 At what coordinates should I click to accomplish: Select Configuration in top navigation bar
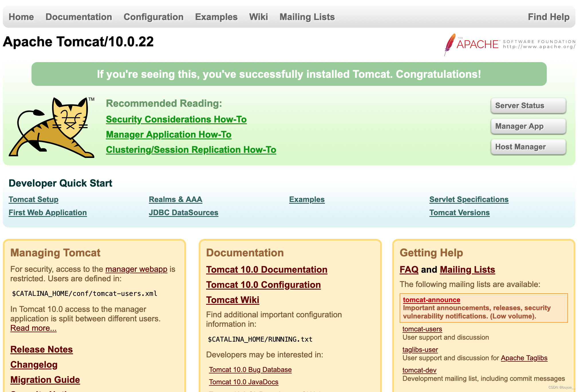[x=153, y=17]
